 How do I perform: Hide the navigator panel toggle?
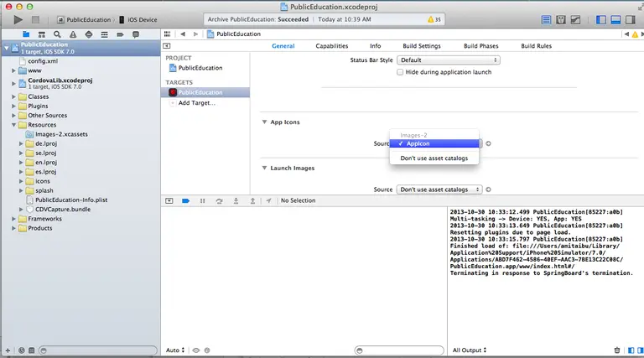pos(600,20)
